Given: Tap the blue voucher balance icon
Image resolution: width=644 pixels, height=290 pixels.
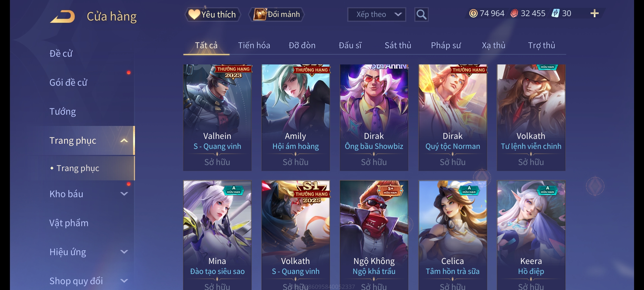Looking at the screenshot, I should tap(555, 13).
